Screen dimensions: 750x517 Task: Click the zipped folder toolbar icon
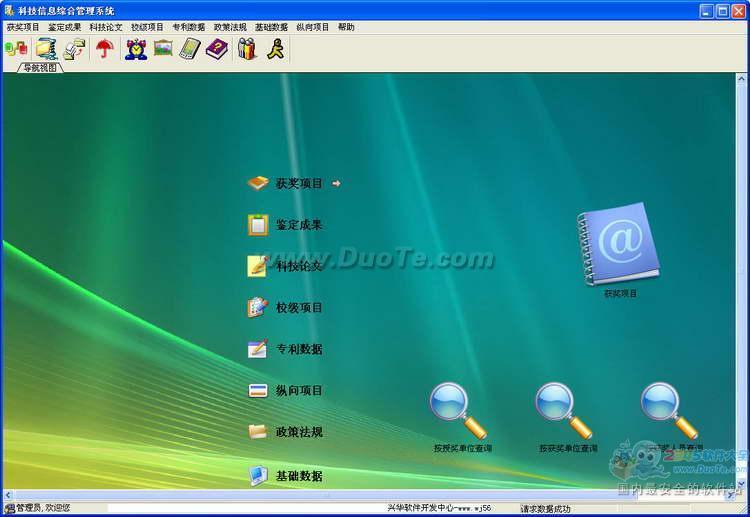pos(46,49)
